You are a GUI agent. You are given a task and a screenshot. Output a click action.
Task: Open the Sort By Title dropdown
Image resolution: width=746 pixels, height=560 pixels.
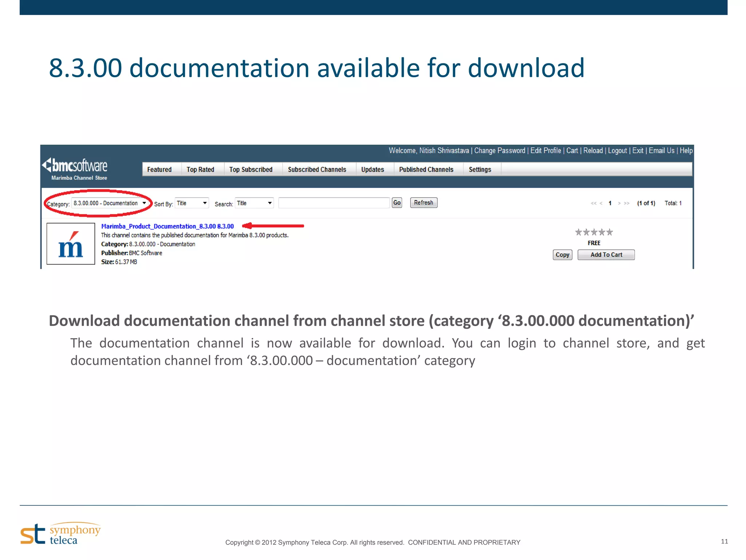tap(192, 203)
